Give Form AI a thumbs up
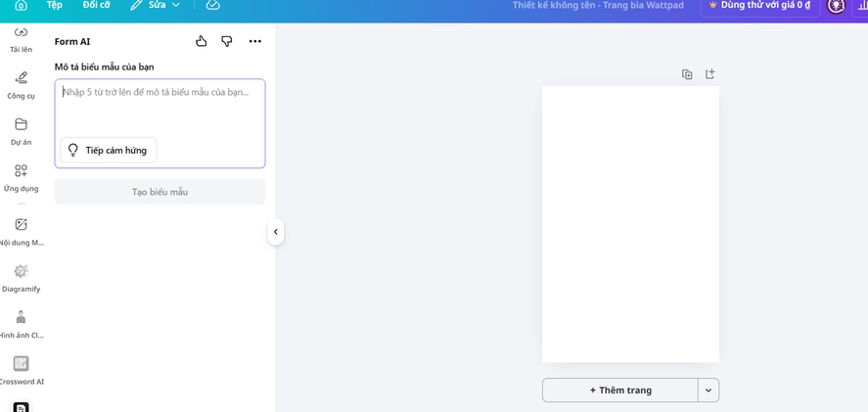The width and height of the screenshot is (868, 412). pos(202,41)
